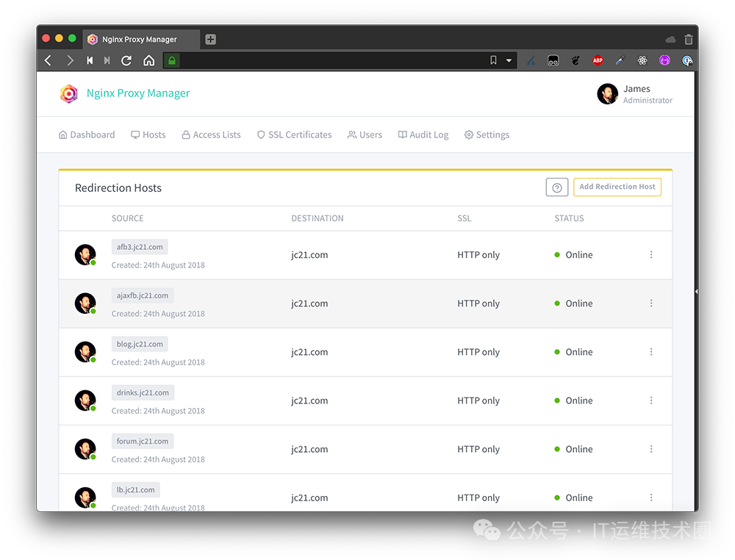
Task: Click the afb3.jc21.com source tag
Action: (140, 247)
